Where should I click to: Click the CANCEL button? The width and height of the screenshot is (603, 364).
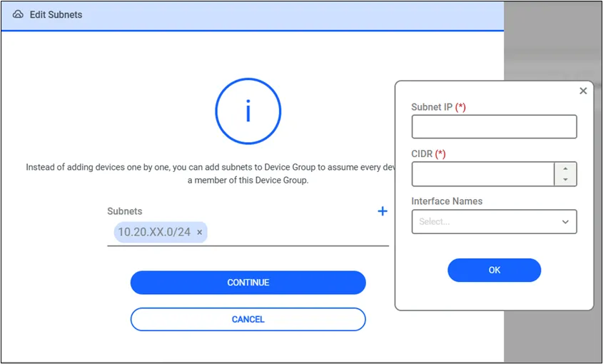[x=248, y=319]
